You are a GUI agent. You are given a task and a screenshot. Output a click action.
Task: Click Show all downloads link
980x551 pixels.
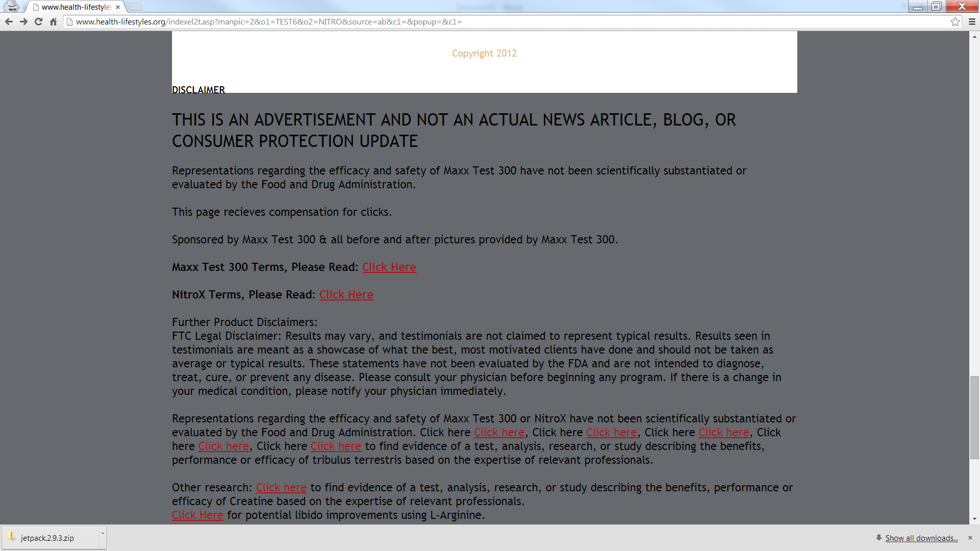tap(921, 538)
